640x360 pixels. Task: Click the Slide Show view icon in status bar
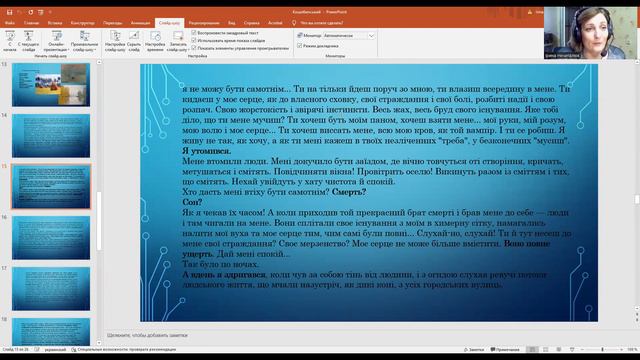pos(572,349)
